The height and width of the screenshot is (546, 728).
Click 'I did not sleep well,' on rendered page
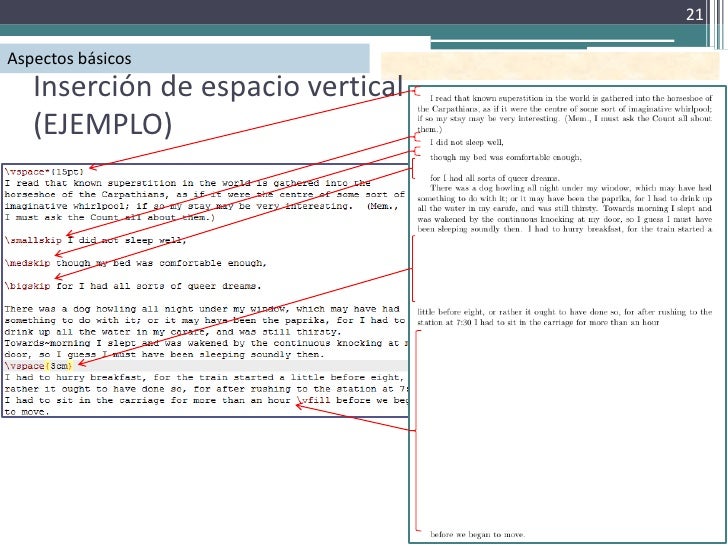coord(467,142)
